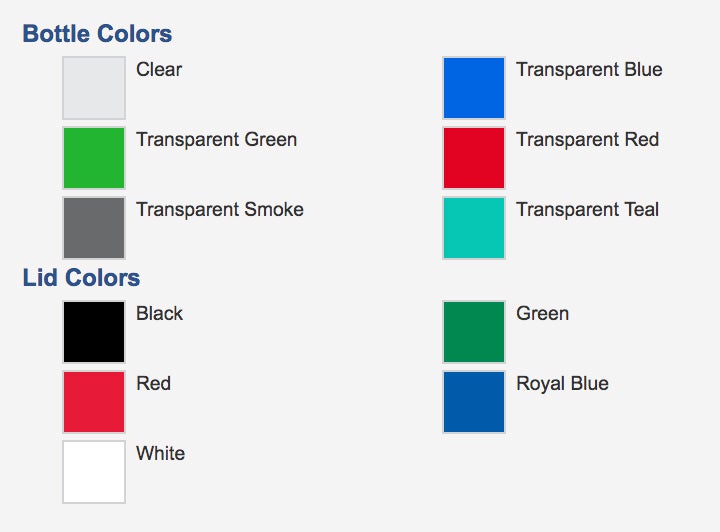Viewport: 720px width, 532px height.
Task: Pick the White lid color swatch
Action: (94, 472)
